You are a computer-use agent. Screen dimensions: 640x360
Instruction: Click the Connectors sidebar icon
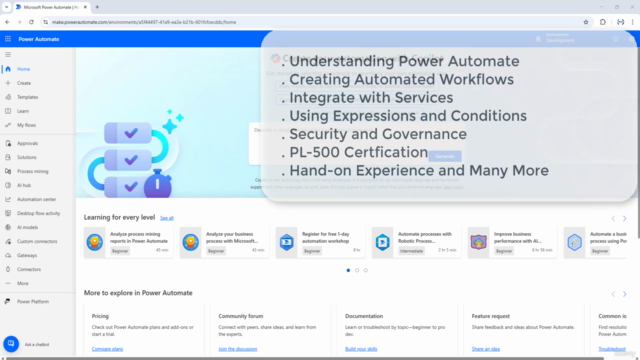pyautogui.click(x=8, y=269)
